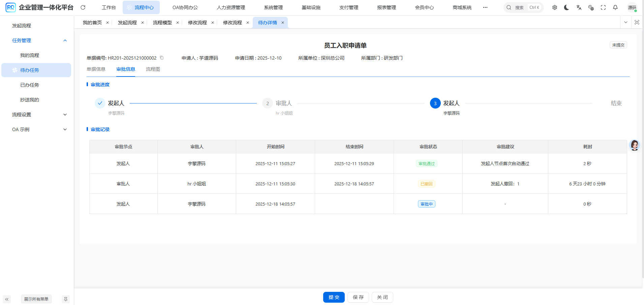
Task: Select step 2 审批人 in approval progress
Action: tap(267, 103)
